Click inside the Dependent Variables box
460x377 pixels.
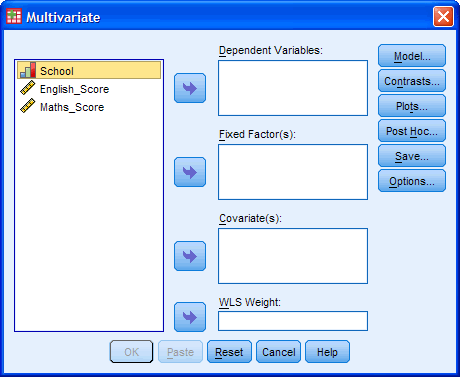pyautogui.click(x=293, y=88)
